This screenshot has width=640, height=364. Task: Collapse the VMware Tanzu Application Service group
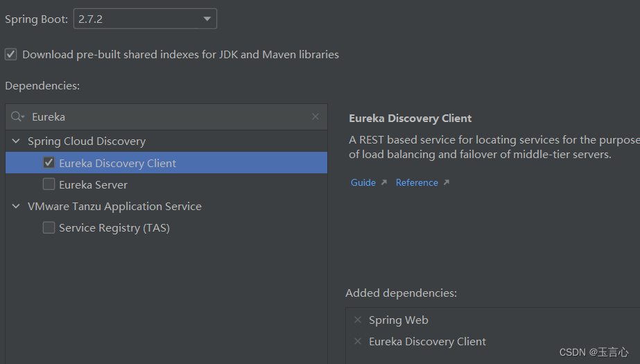[x=16, y=207]
